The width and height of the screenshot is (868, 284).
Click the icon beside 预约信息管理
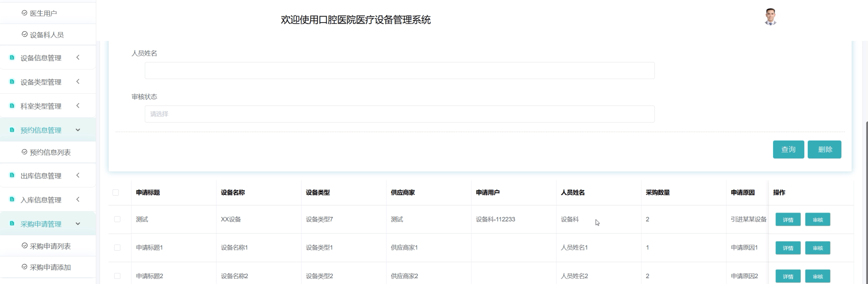pyautogui.click(x=12, y=130)
